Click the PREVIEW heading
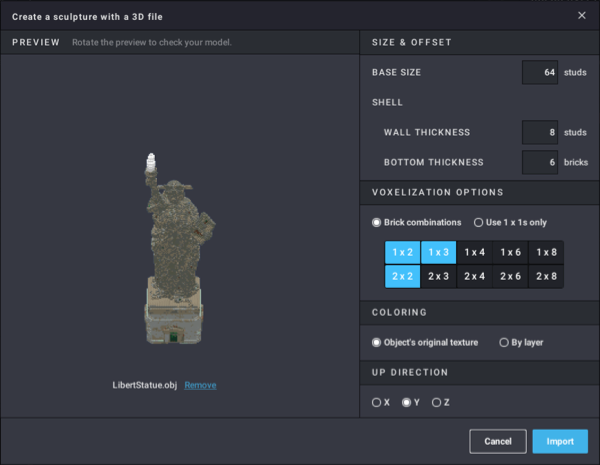Screen dimensions: 600x465 (x=36, y=42)
